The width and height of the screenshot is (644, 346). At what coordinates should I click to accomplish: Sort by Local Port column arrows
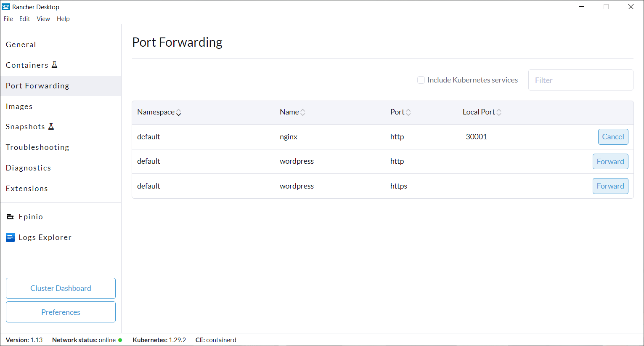499,112
